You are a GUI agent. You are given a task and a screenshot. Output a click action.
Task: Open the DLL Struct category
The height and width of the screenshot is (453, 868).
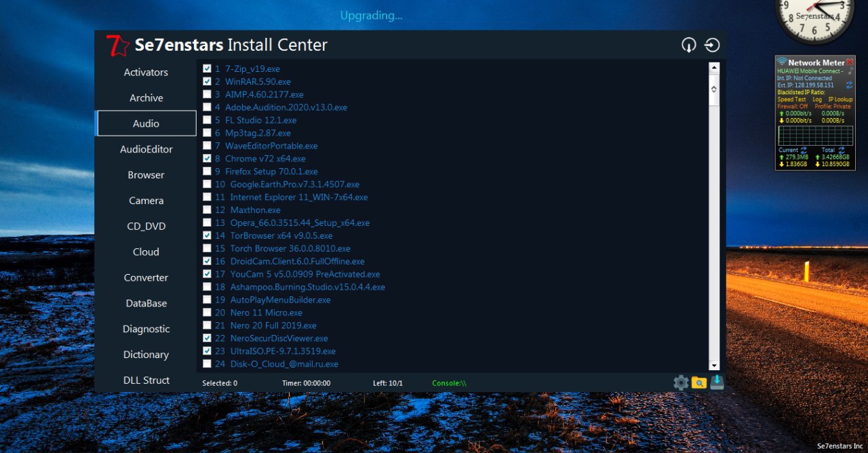(146, 380)
